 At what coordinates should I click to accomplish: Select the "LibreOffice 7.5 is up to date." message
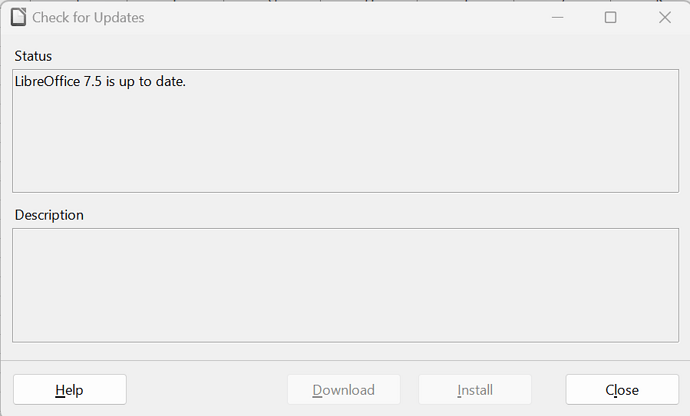click(100, 81)
